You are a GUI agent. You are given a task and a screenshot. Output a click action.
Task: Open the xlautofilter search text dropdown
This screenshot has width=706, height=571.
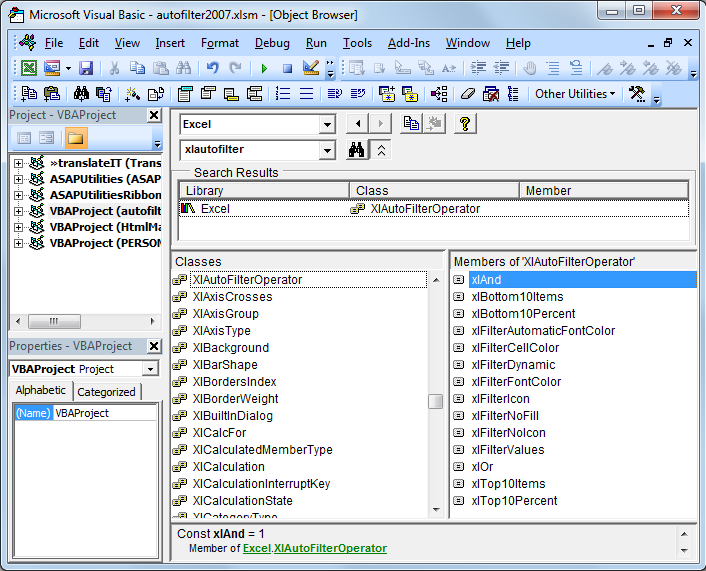pos(327,150)
